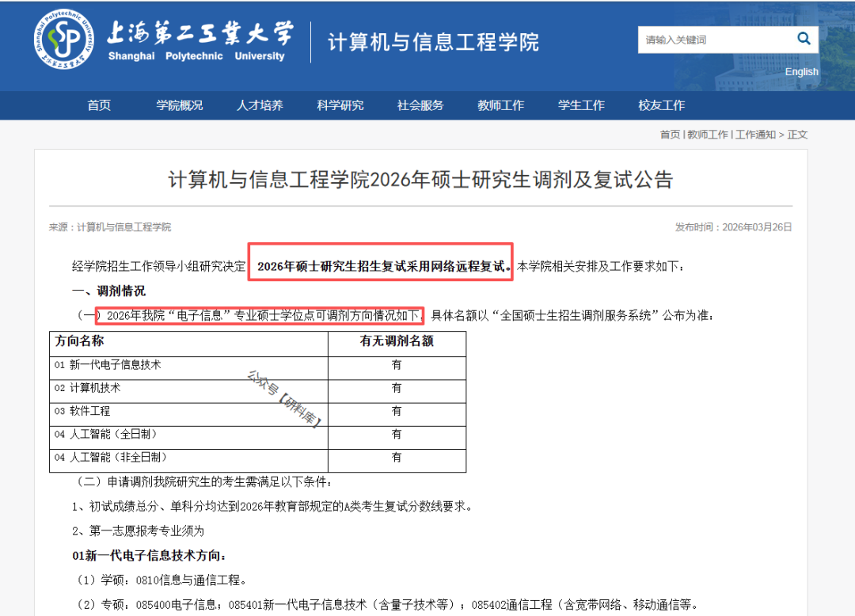Open the 学院概况 navigation menu
Viewport: 855px width, 616px height.
coord(179,105)
